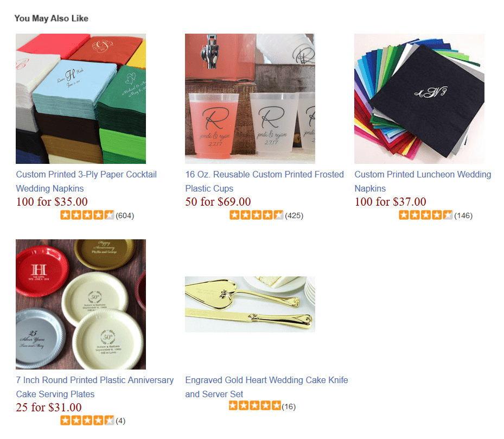Open the frosted plastic cups product image
Image resolution: width=504 pixels, height=439 pixels.
coord(250,99)
